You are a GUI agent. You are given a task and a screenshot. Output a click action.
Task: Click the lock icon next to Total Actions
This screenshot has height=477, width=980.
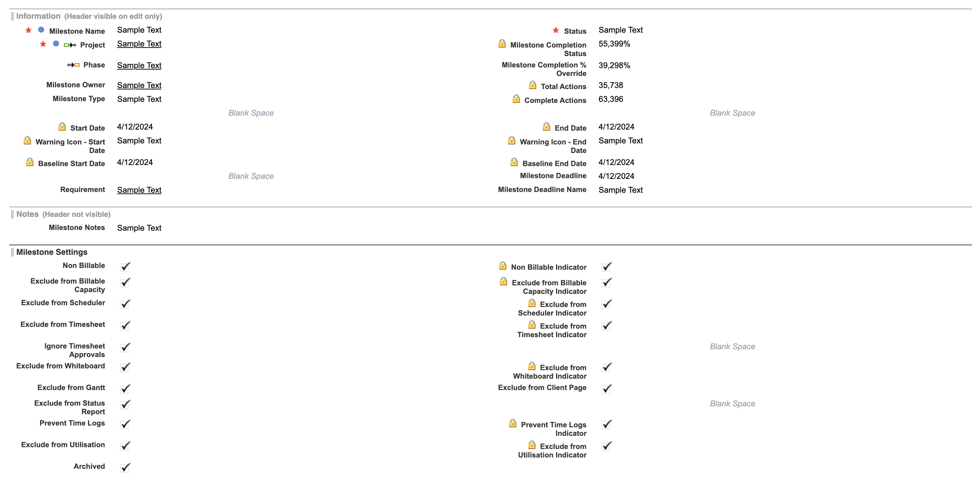click(x=533, y=85)
